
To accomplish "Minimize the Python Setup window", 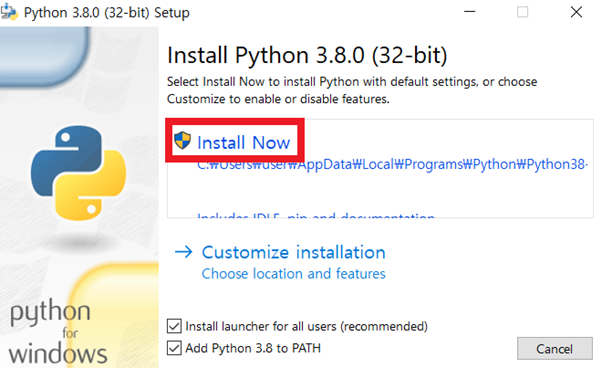I will coord(470,12).
